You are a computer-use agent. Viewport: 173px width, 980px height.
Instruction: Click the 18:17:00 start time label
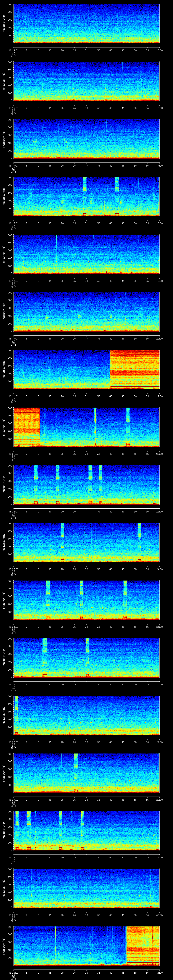[13, 223]
